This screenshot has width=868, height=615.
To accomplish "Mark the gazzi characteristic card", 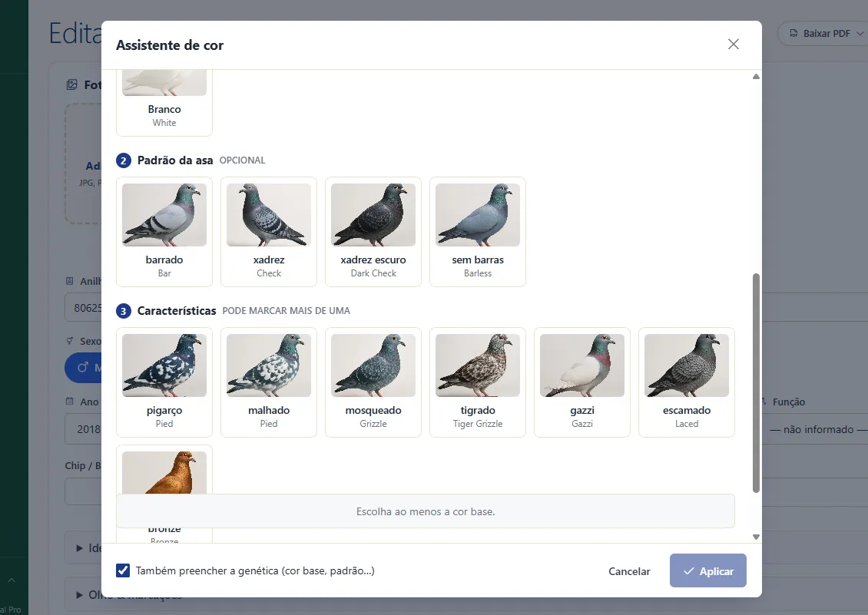I will coord(581,382).
